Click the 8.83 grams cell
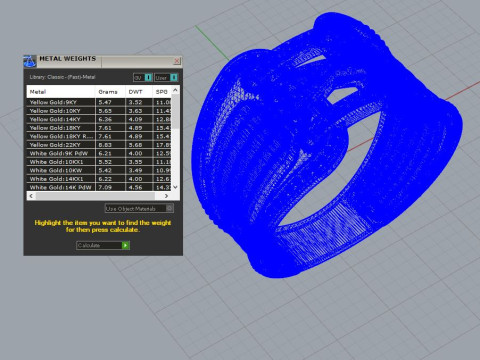The width and height of the screenshot is (480, 360). coord(110,145)
